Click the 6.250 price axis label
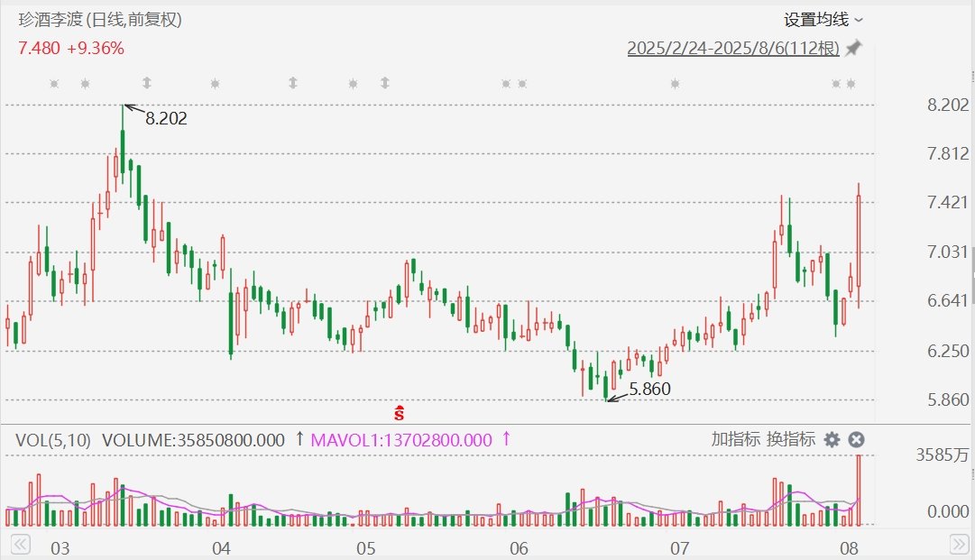Screen dimensions: 975x560 coord(948,351)
